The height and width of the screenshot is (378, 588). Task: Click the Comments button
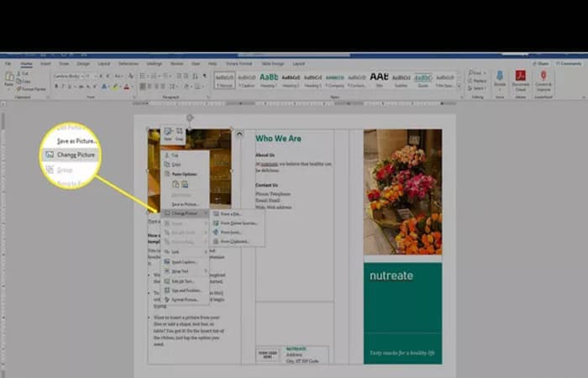[568, 63]
